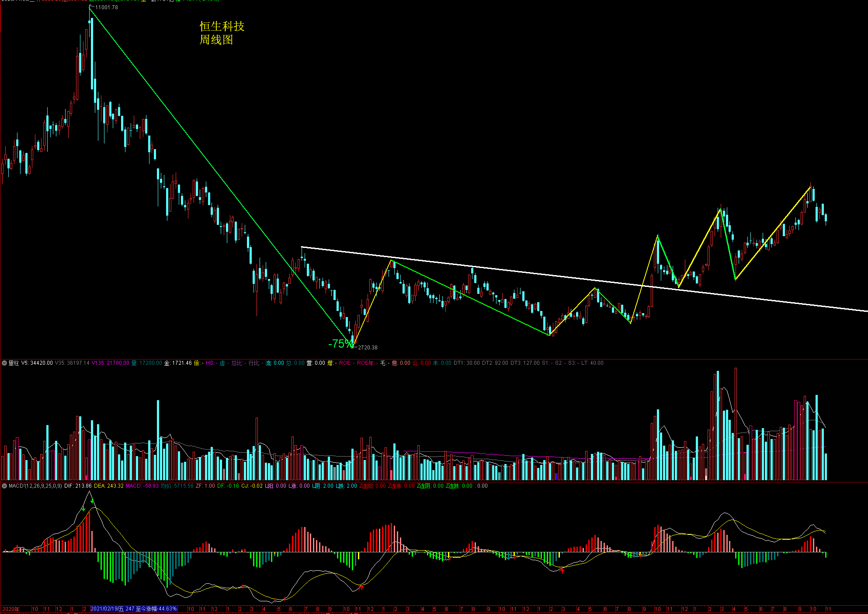
Task: Click the 2720.38 low price marker
Action: (368, 348)
